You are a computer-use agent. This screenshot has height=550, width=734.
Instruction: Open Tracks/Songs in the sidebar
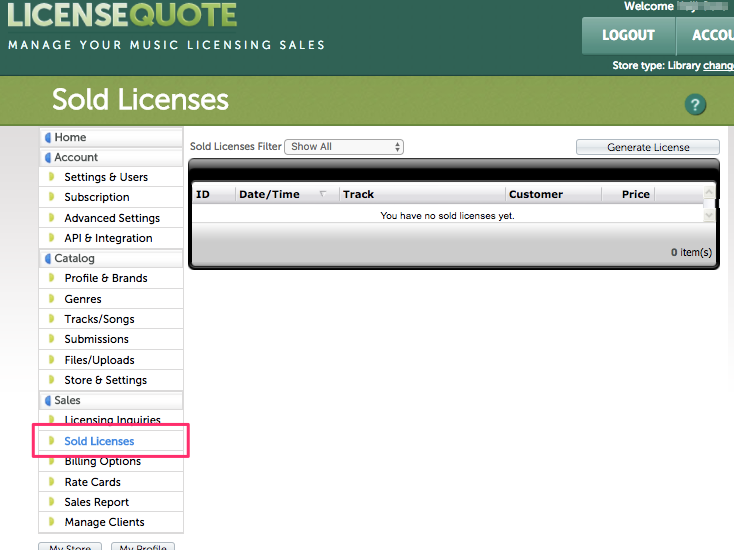tap(99, 319)
